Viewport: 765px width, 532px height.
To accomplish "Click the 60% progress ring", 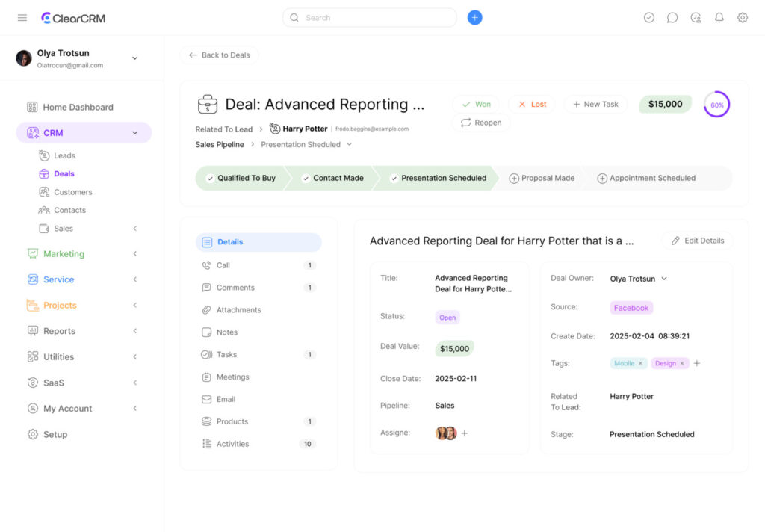I will click(x=716, y=105).
